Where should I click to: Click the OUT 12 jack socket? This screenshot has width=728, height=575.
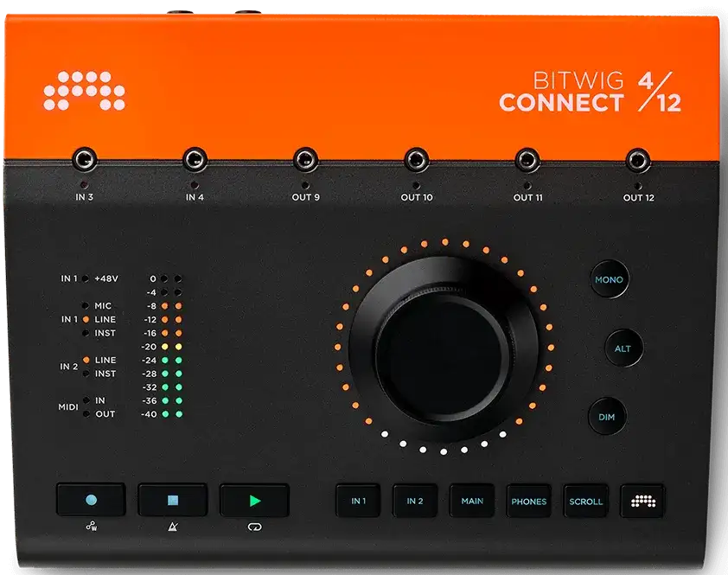[638, 161]
